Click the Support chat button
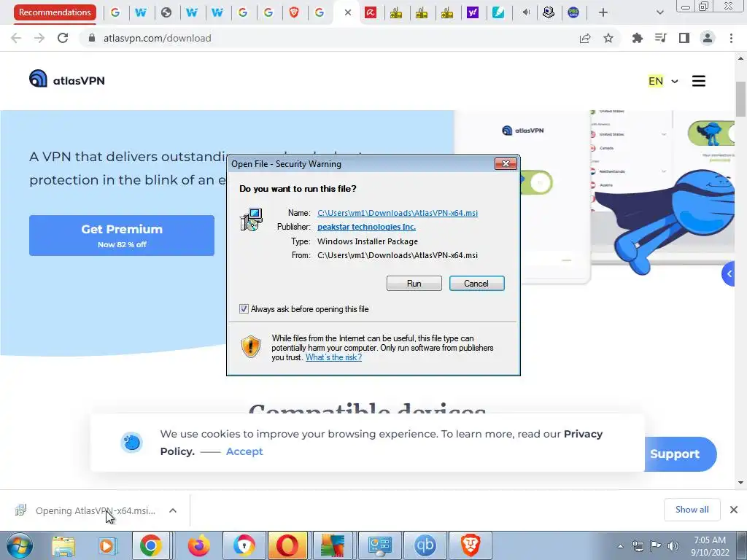The width and height of the screenshot is (747, 560). pyautogui.click(x=681, y=454)
